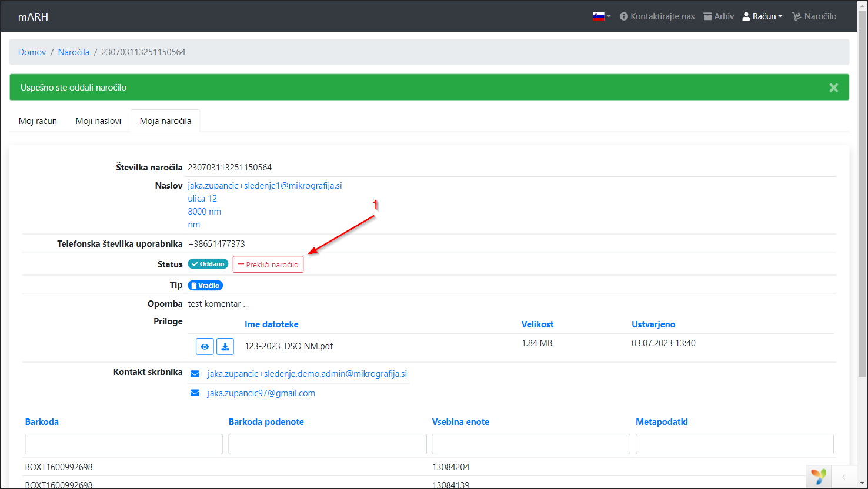Open Kontaktirajte nas info link
Screen dimensions: 868x489
coord(657,16)
